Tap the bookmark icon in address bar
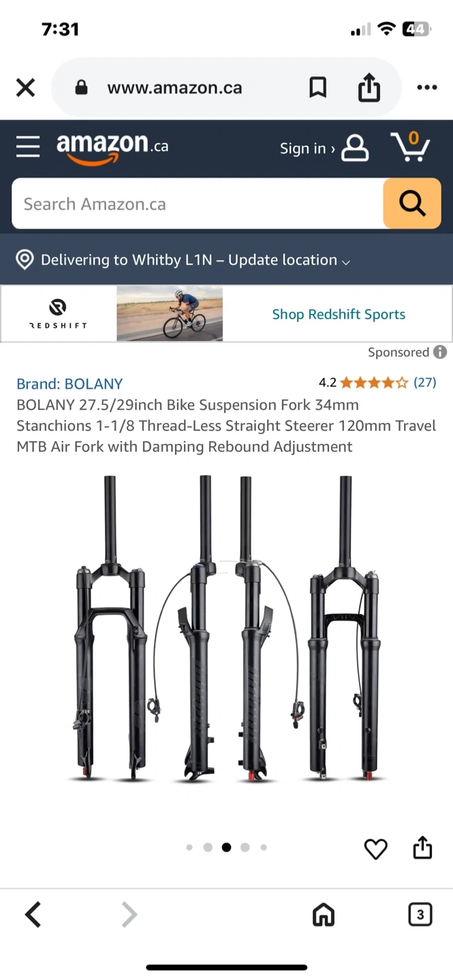 (x=317, y=88)
